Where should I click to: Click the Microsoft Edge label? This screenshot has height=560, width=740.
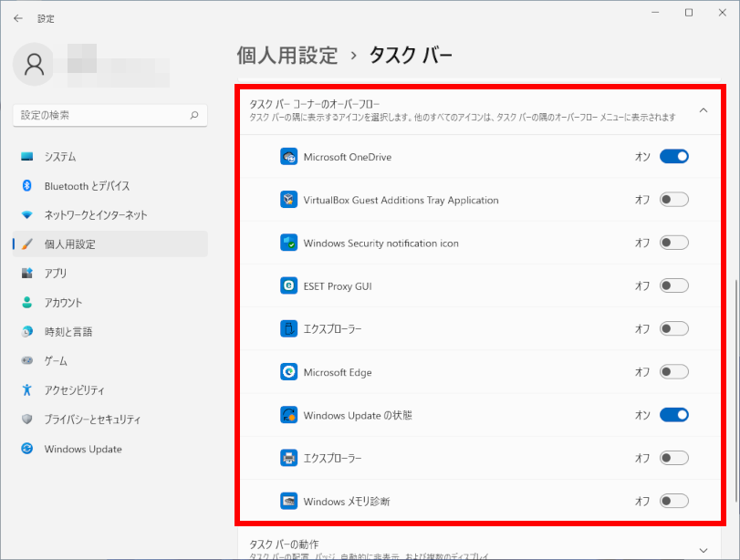(338, 372)
